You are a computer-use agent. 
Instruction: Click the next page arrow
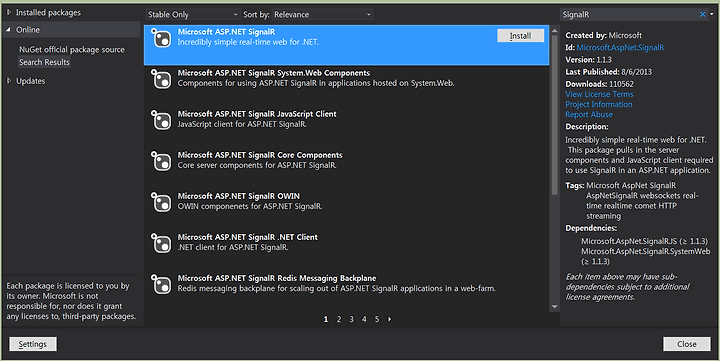(x=390, y=319)
